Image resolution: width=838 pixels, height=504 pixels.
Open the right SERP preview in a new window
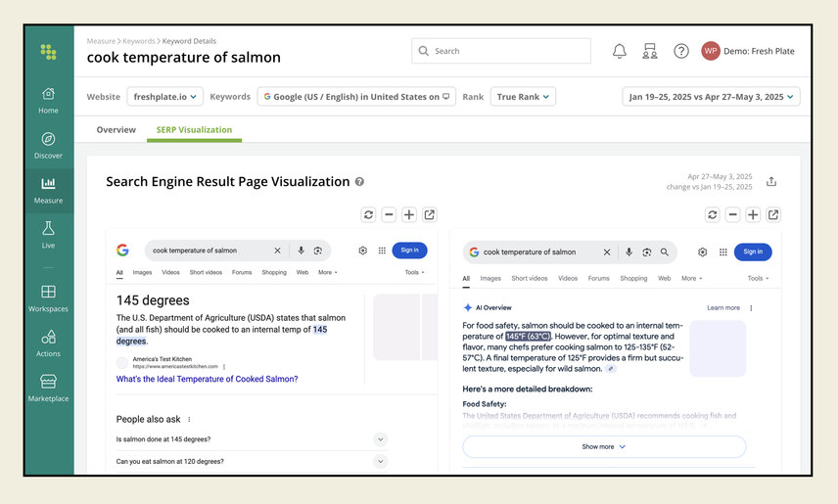tap(773, 215)
